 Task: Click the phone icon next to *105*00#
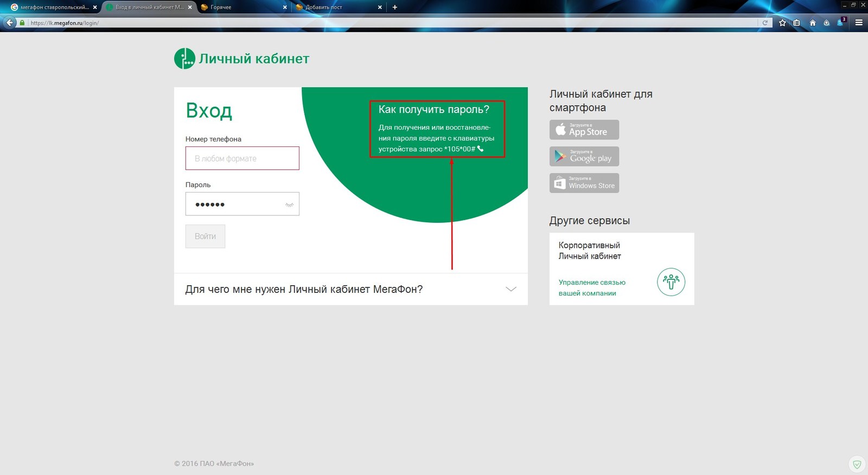pyautogui.click(x=480, y=149)
